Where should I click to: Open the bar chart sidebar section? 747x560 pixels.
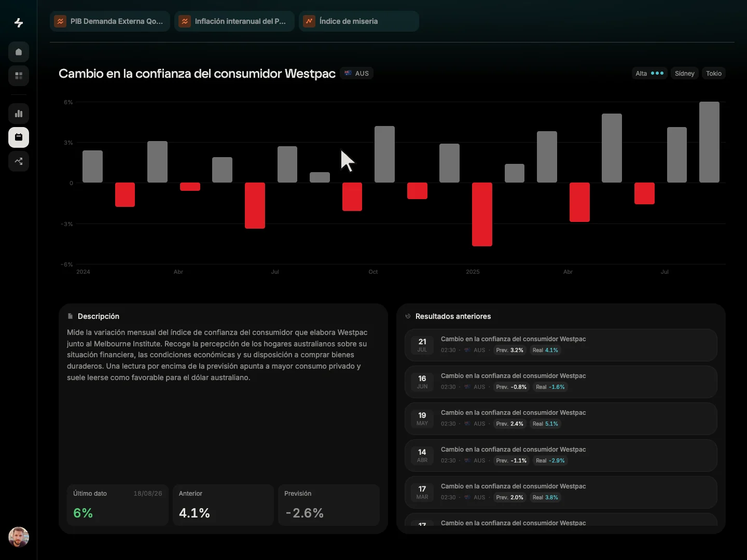pos(19,114)
